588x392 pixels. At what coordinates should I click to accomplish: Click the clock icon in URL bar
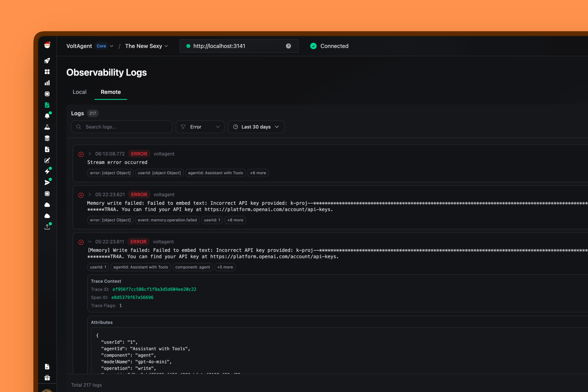click(x=288, y=46)
